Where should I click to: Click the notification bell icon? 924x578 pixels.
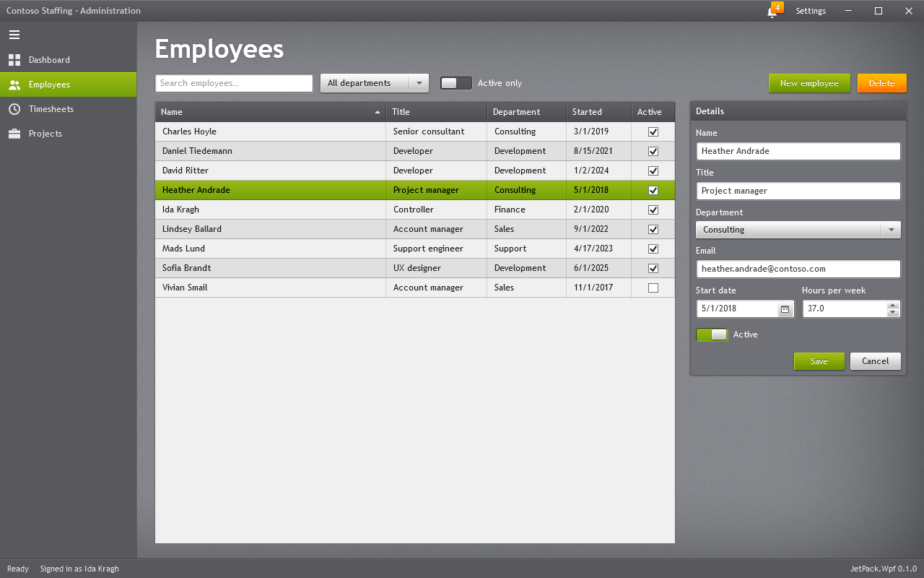[x=772, y=12]
